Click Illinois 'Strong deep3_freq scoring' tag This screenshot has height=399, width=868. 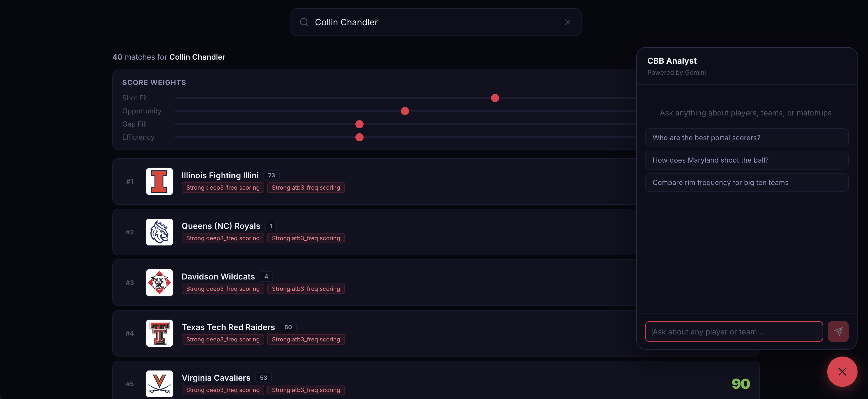[x=223, y=188]
